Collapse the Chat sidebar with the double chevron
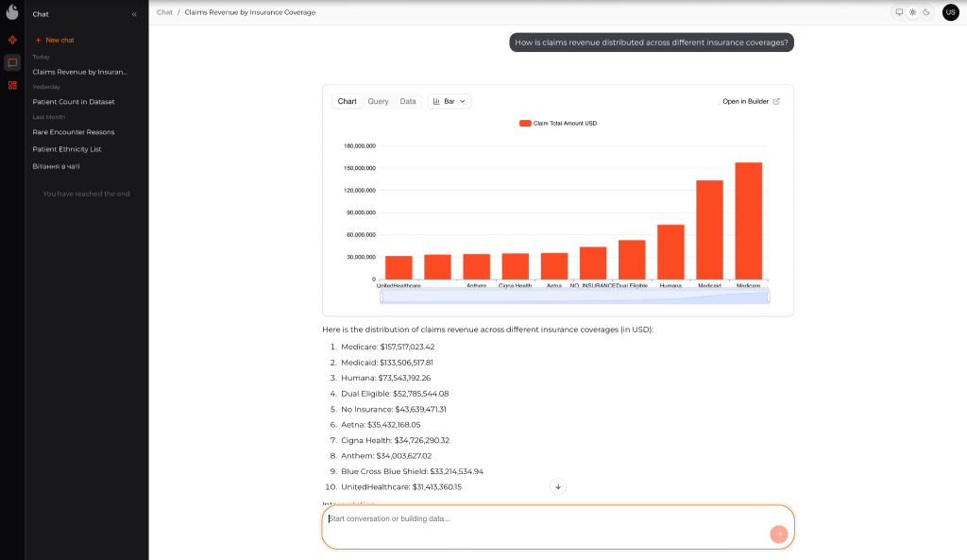 134,14
